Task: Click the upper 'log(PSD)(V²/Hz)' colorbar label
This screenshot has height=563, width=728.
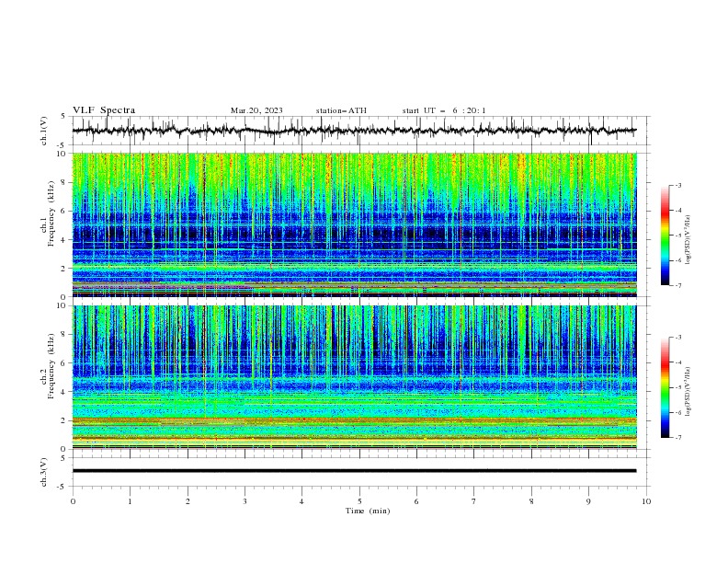Action: click(x=688, y=240)
